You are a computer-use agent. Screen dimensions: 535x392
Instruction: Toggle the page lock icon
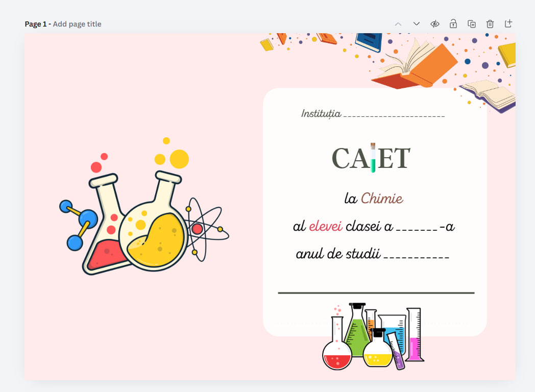tap(453, 24)
